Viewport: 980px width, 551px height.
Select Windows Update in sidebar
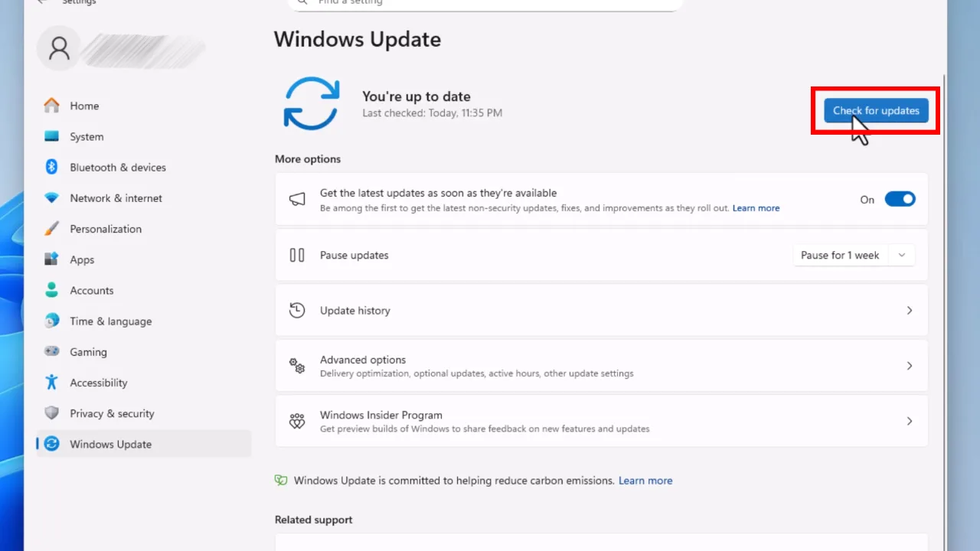click(x=144, y=444)
